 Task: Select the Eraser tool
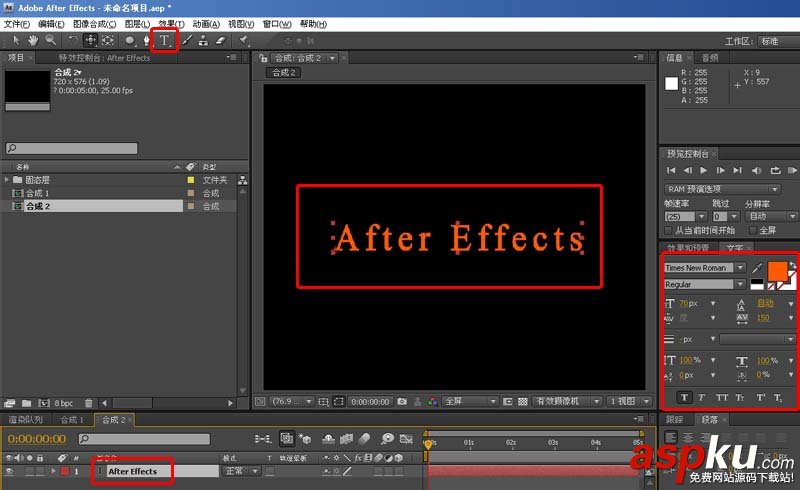220,40
